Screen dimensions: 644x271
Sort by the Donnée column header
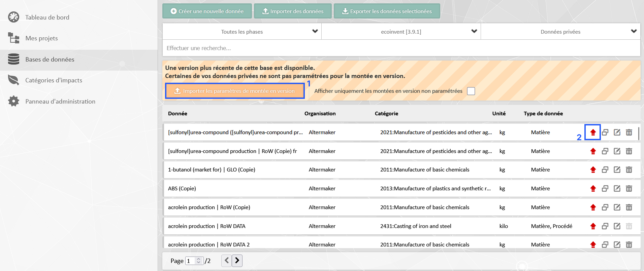[x=178, y=114]
